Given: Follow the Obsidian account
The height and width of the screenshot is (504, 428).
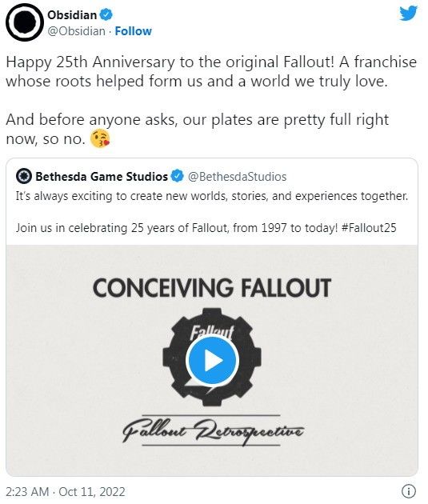Looking at the screenshot, I should pyautogui.click(x=133, y=31).
